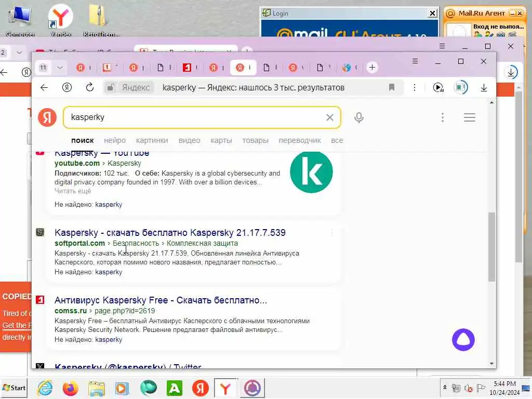Launch Internet Explorer from the taskbar
This screenshot has width=532, height=399.
pyautogui.click(x=45, y=388)
